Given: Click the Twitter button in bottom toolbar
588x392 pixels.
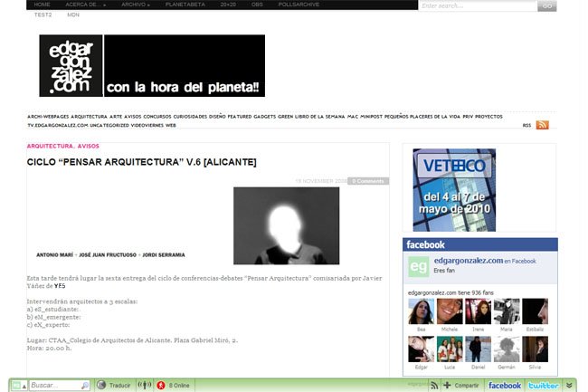Looking at the screenshot, I should tap(544, 385).
